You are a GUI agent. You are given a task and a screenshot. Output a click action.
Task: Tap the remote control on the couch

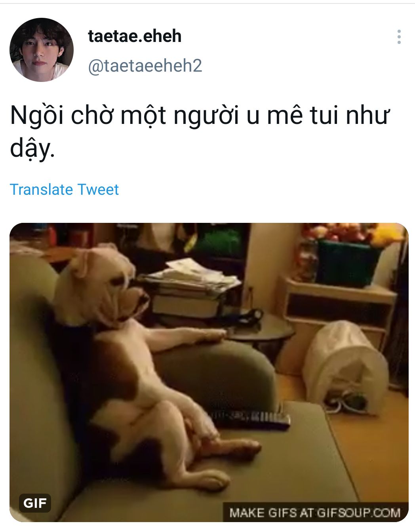pyautogui.click(x=250, y=420)
